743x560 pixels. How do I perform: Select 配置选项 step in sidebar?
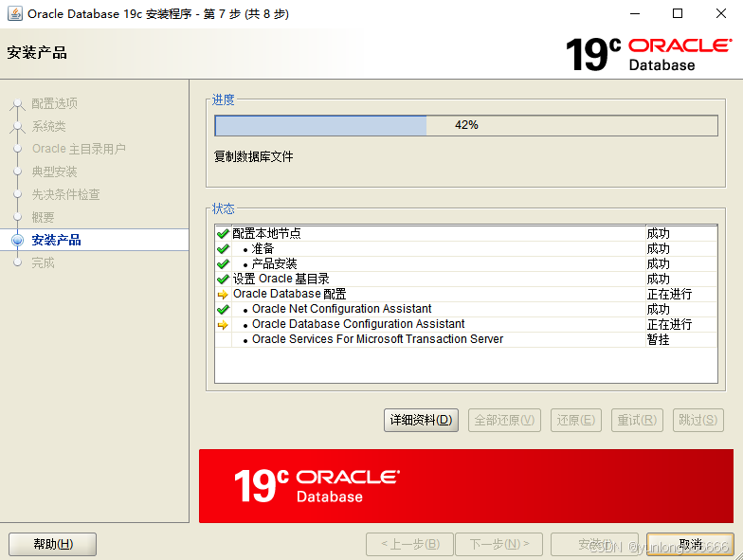pyautogui.click(x=55, y=103)
